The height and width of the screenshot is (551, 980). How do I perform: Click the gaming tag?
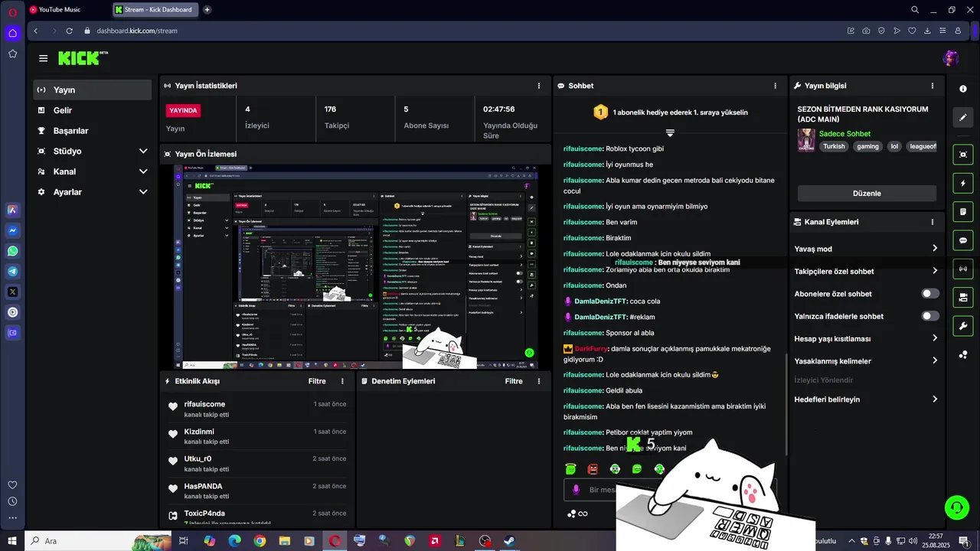867,146
